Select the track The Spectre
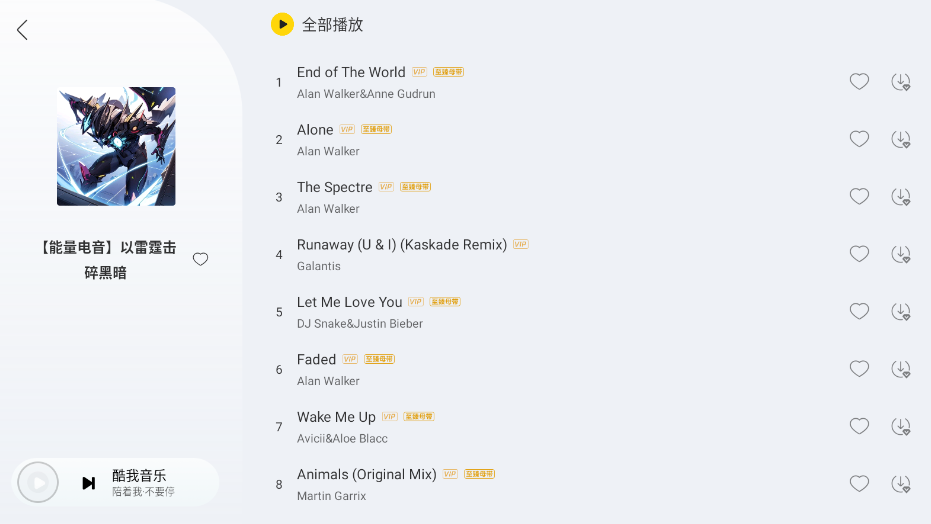The image size is (931, 524). point(334,187)
